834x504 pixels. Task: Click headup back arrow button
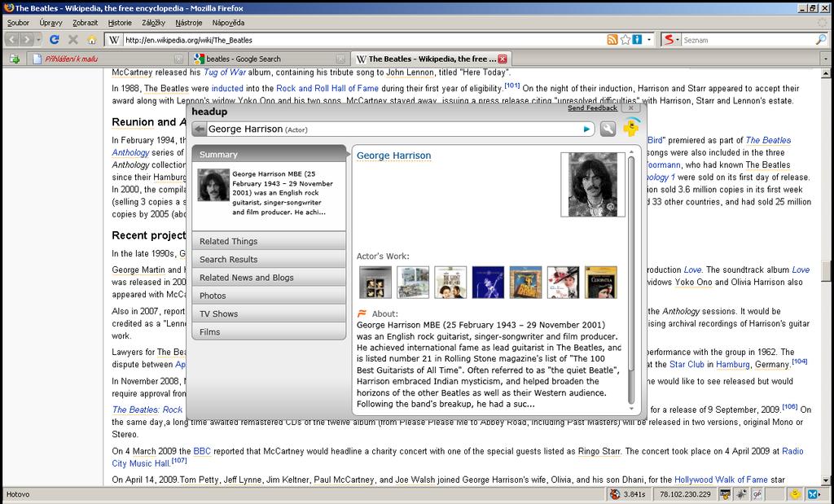[x=200, y=129]
